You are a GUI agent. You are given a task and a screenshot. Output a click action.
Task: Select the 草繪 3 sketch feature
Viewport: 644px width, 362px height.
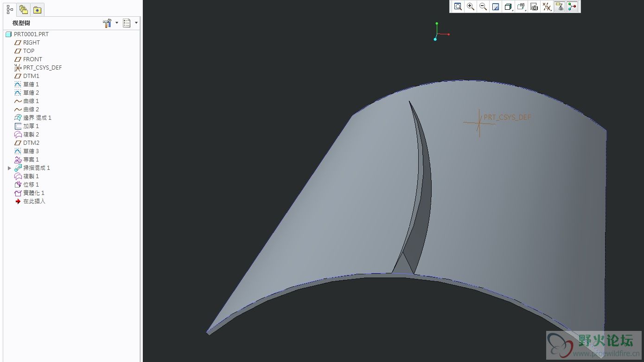coord(27,151)
